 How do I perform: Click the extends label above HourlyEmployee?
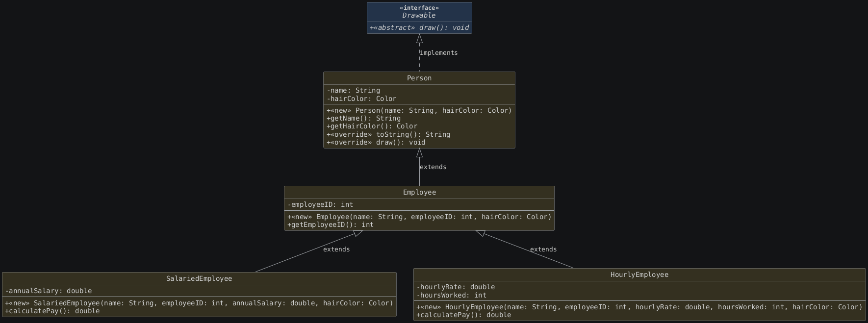[543, 249]
